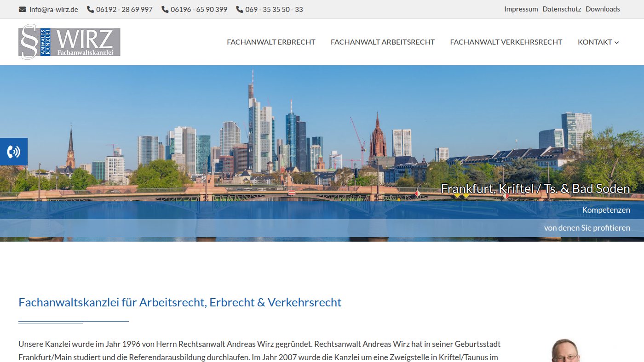This screenshot has width=644, height=362.
Task: Open the Fachanwalt Erbrecht menu item
Action: click(271, 42)
